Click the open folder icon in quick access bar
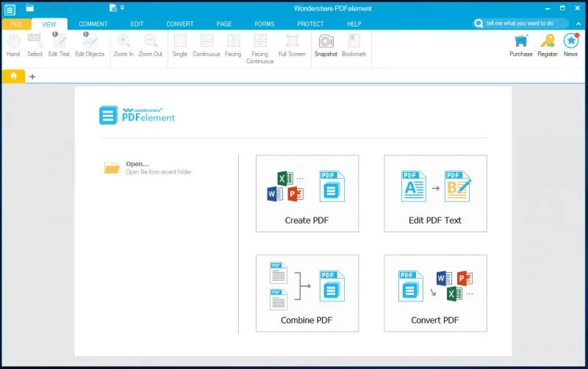The height and width of the screenshot is (369, 588). point(30,8)
